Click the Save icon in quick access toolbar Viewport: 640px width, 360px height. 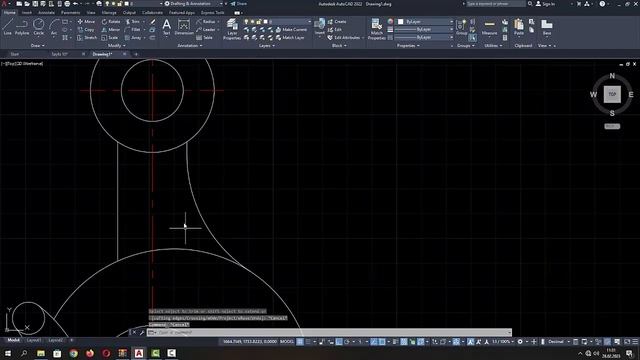coord(35,4)
